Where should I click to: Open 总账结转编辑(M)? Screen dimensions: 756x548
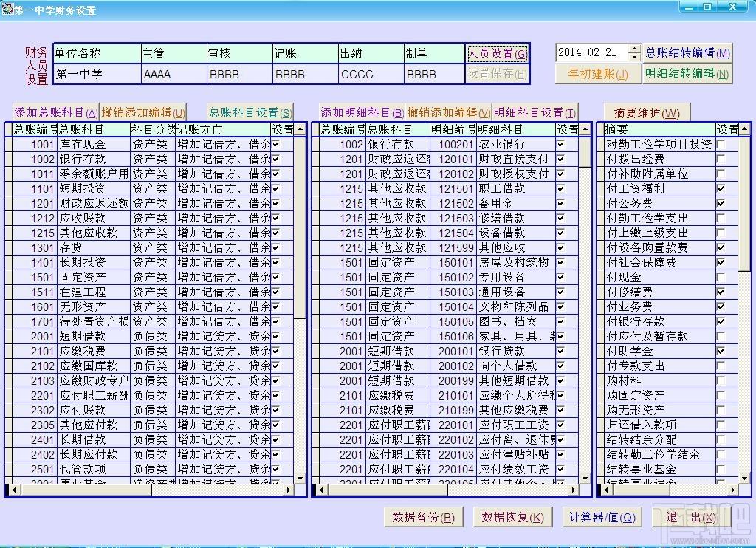pos(687,53)
